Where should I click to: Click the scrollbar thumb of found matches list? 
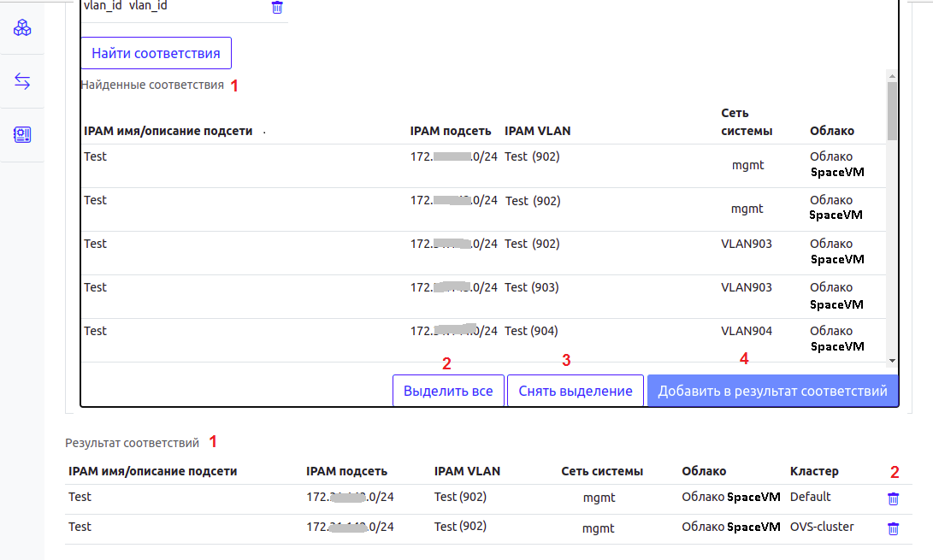click(x=892, y=111)
